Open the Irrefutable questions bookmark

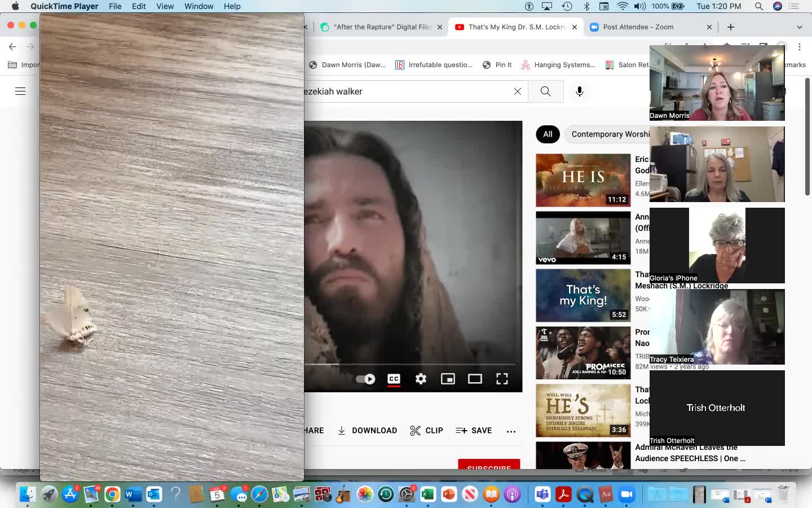coord(434,65)
